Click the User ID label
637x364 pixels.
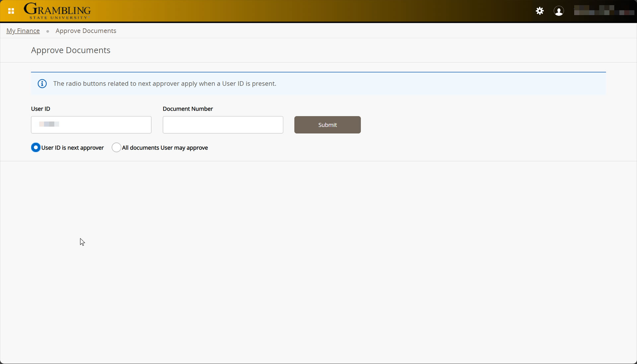(x=40, y=109)
